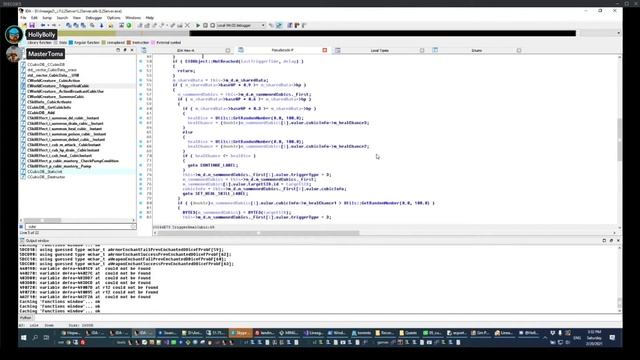Screen dimensions: 640x360
Task: Click the X cancel toolbar icon
Action: click(x=187, y=25)
